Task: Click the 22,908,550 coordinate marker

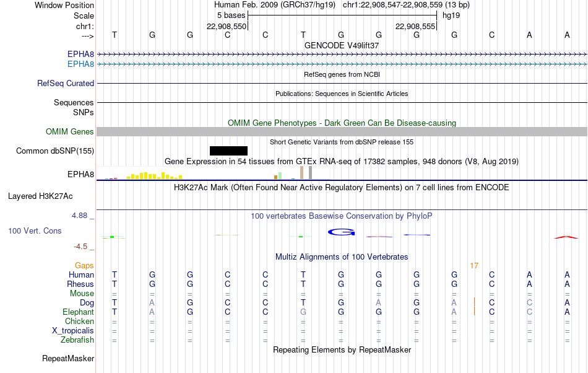Action: [x=227, y=26]
